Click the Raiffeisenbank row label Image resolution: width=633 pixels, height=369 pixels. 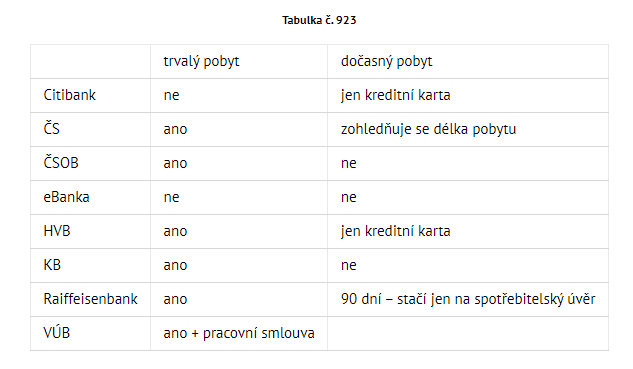pyautogui.click(x=90, y=299)
